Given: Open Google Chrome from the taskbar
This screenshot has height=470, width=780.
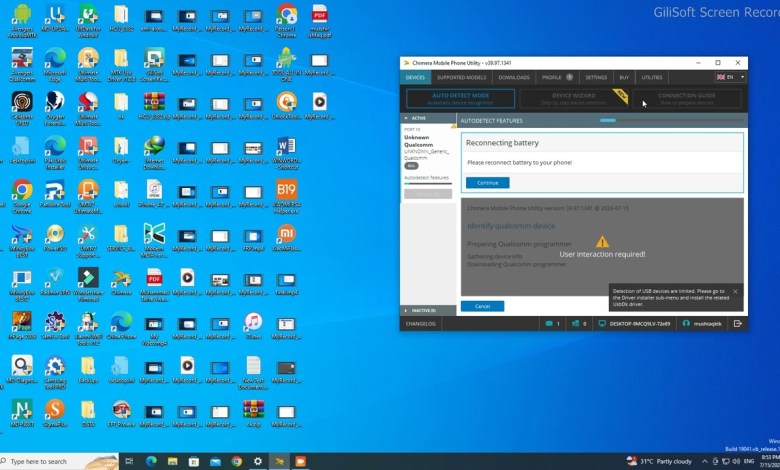Looking at the screenshot, I should (237, 461).
